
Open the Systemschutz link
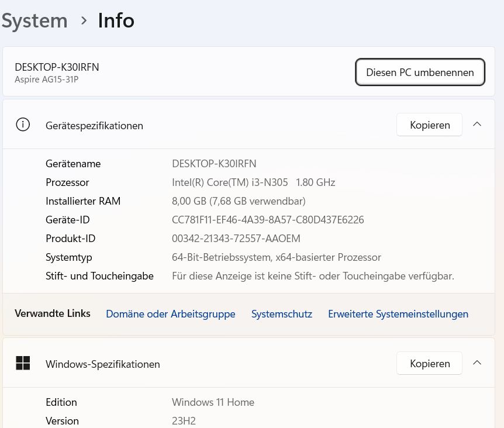[282, 314]
